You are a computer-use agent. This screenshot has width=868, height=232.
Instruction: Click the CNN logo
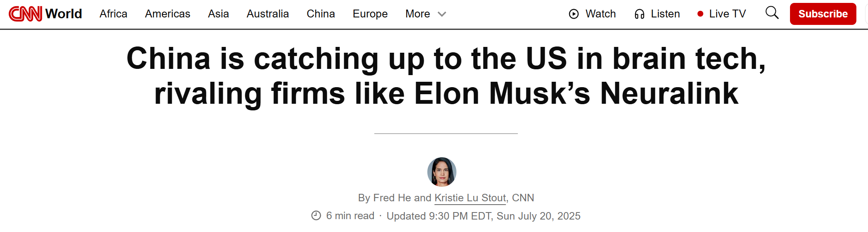(25, 14)
